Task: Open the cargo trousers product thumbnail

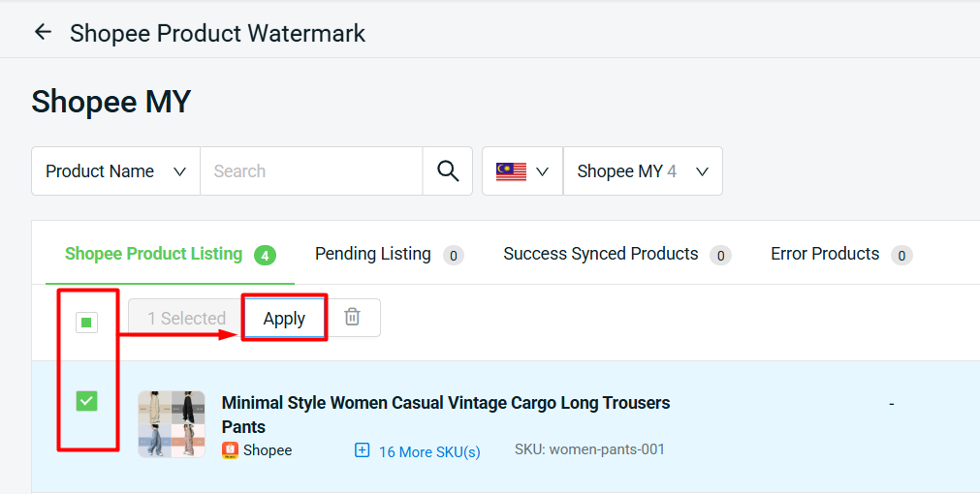Action: pyautogui.click(x=172, y=424)
